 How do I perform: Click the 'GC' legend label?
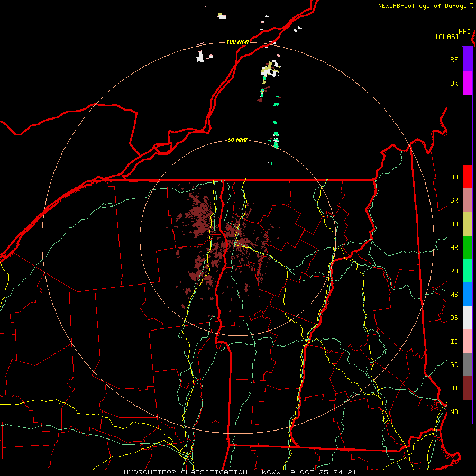tap(454, 364)
